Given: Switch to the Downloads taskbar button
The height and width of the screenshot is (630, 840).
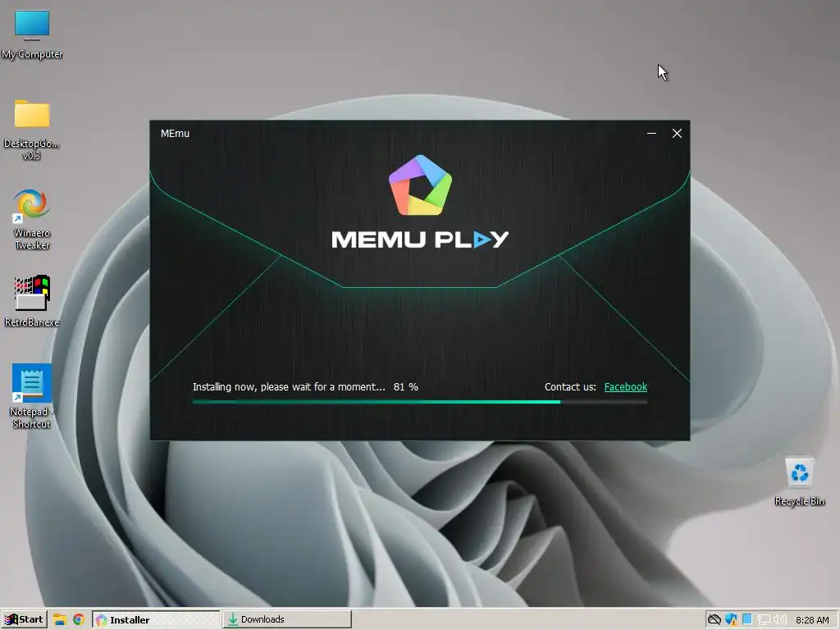Looking at the screenshot, I should pos(287,619).
